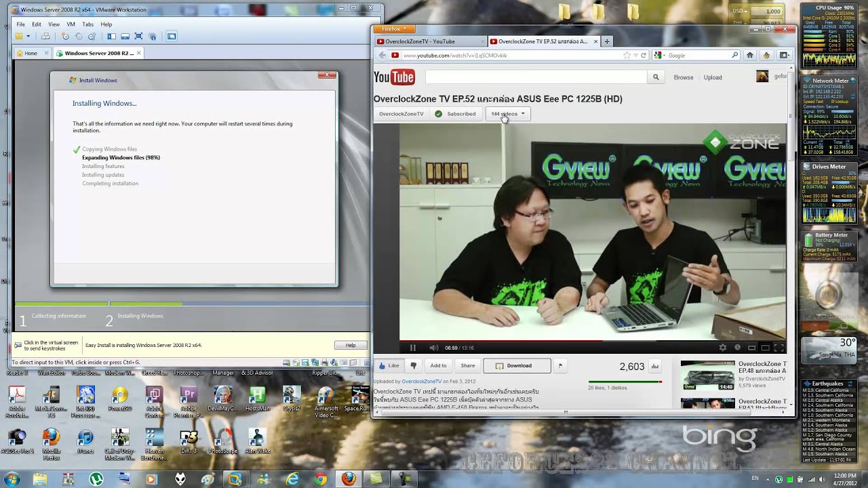Click the YouTube search magnifier button
Screen dimensions: 868x488
point(656,77)
